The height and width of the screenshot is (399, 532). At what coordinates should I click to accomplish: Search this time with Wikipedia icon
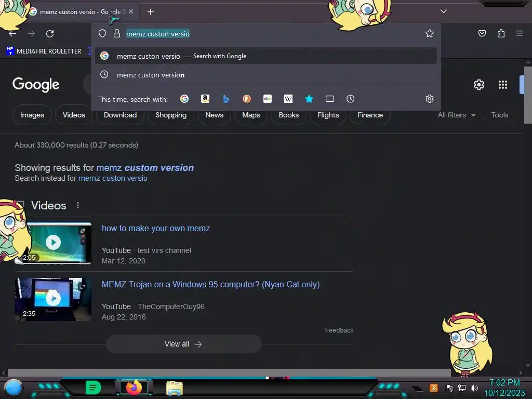pyautogui.click(x=288, y=99)
